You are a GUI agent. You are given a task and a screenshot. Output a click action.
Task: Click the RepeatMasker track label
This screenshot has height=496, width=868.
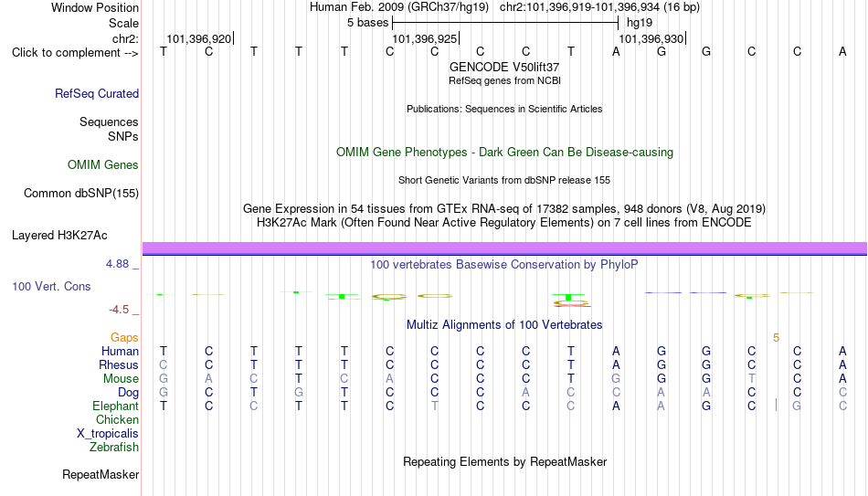(101, 474)
